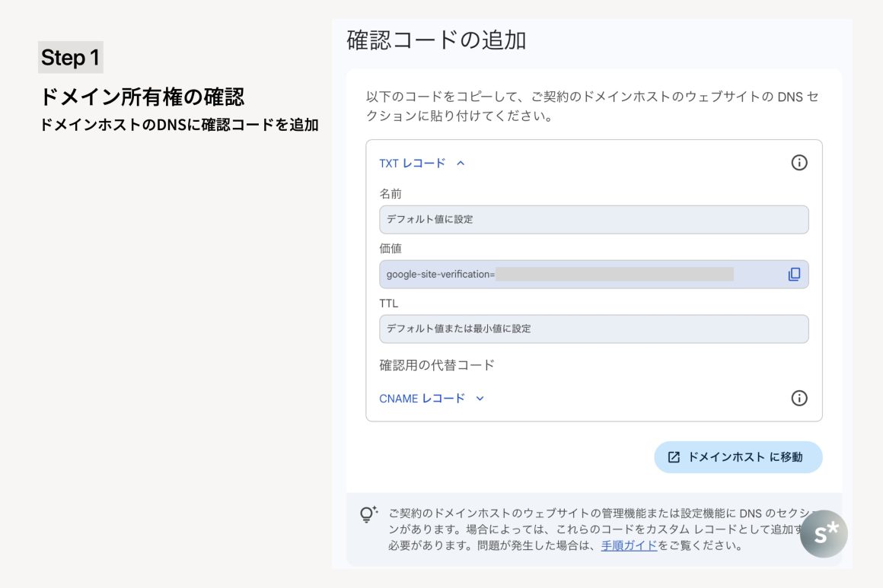Click the 確認コードの追加 heading

tap(436, 40)
